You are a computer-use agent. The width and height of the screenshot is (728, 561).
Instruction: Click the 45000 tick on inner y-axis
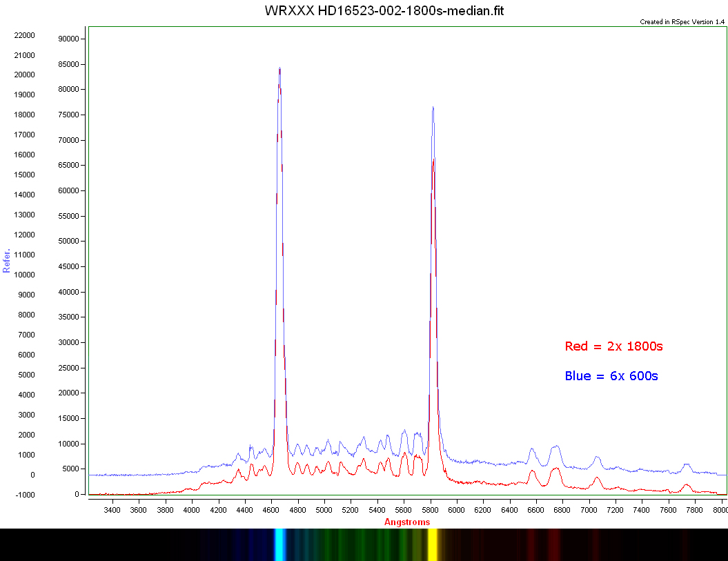tap(69, 267)
